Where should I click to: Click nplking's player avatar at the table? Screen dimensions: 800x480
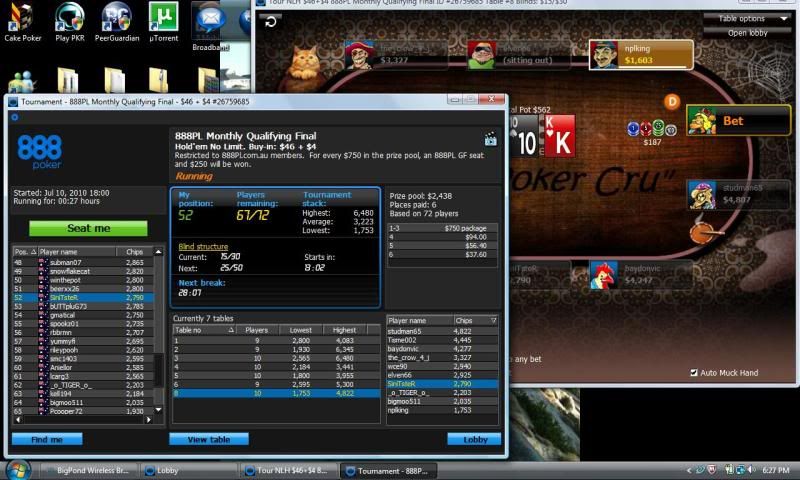point(606,54)
